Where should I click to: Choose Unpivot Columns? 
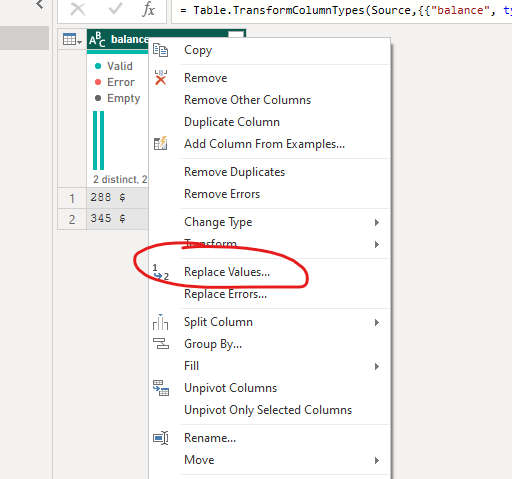click(269, 388)
